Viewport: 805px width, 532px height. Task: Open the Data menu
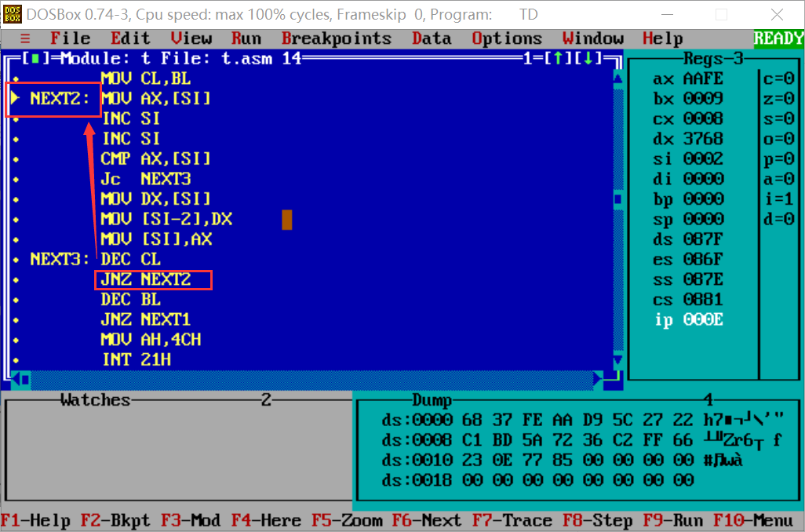click(x=432, y=38)
